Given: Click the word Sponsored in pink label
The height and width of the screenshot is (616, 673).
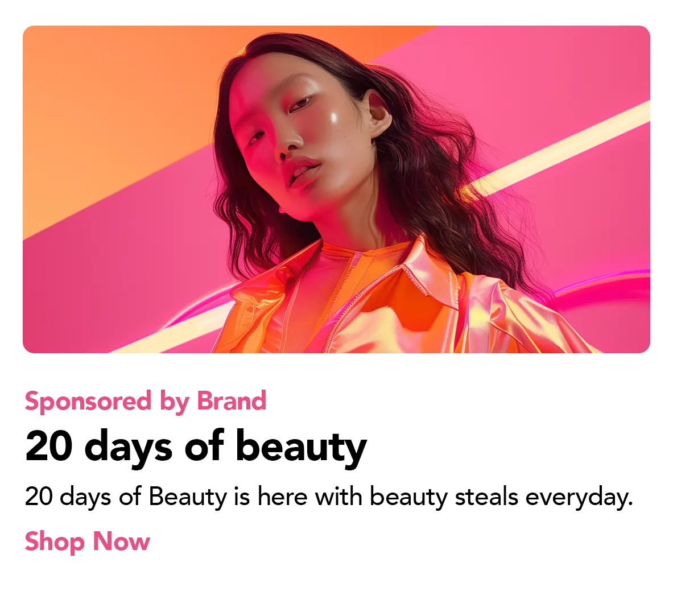Looking at the screenshot, I should (88, 402).
